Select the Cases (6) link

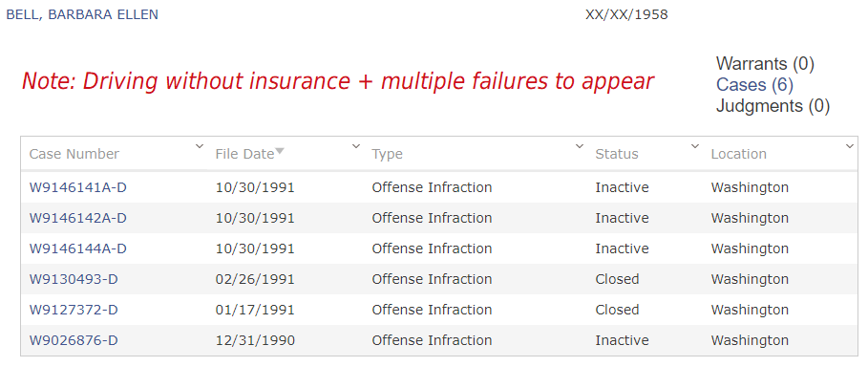point(754,85)
